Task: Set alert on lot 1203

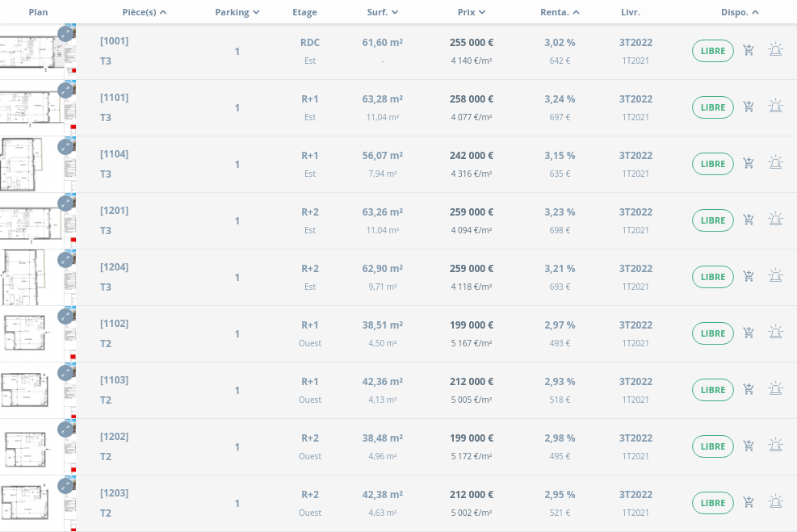Action: click(775, 503)
